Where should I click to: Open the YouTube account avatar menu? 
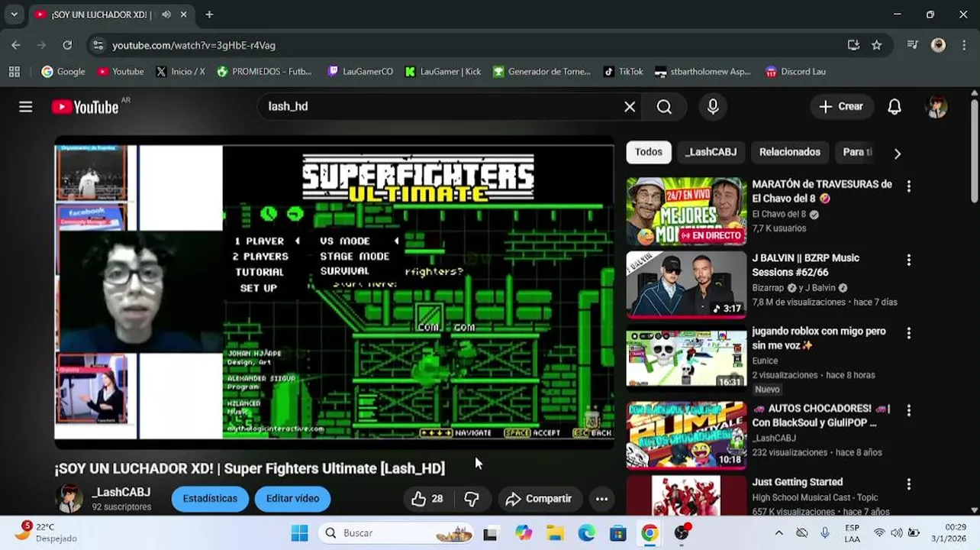point(936,107)
